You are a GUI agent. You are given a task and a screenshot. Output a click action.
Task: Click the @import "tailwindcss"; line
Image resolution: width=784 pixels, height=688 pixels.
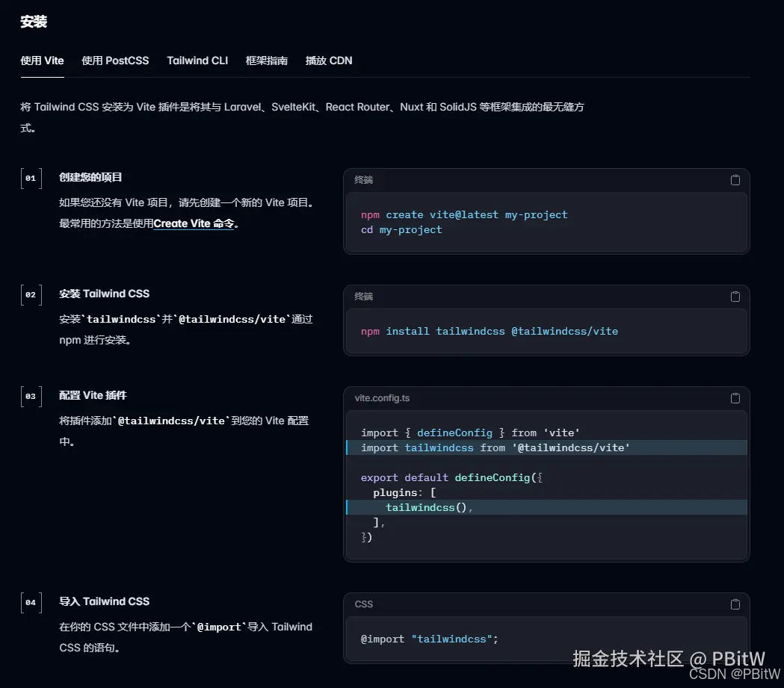[x=429, y=639]
